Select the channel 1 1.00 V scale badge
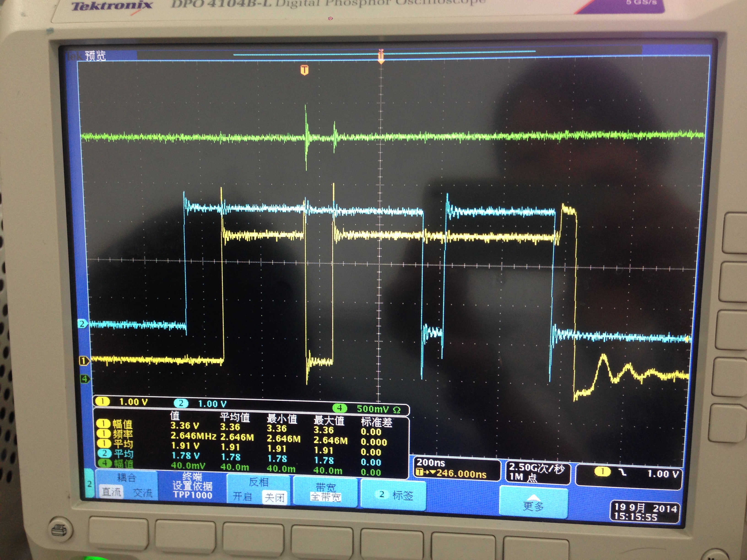This screenshot has height=560, width=747. [122, 402]
